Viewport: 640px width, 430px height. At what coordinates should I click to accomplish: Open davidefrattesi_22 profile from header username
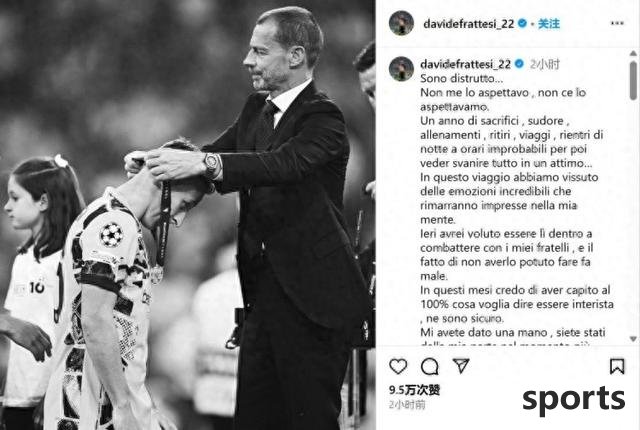(469, 24)
